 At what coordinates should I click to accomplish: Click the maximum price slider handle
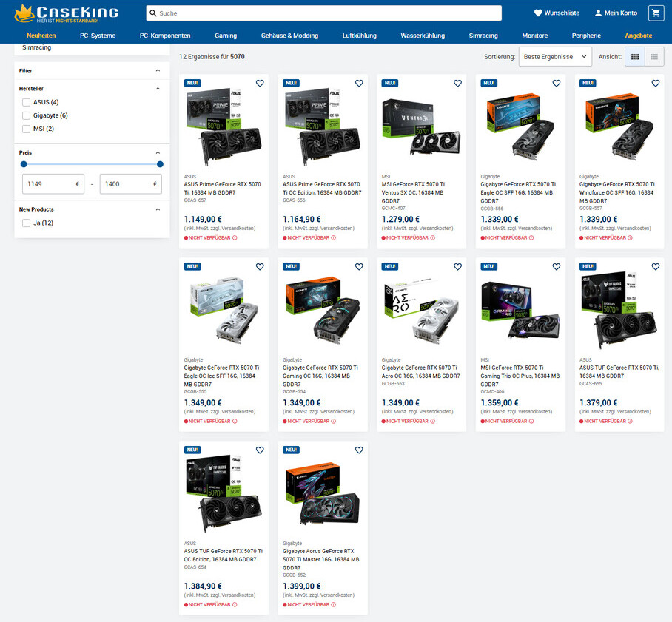coord(160,164)
